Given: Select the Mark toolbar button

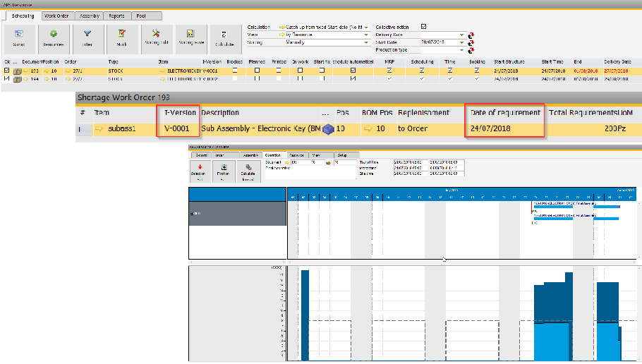Looking at the screenshot, I should click(x=121, y=39).
